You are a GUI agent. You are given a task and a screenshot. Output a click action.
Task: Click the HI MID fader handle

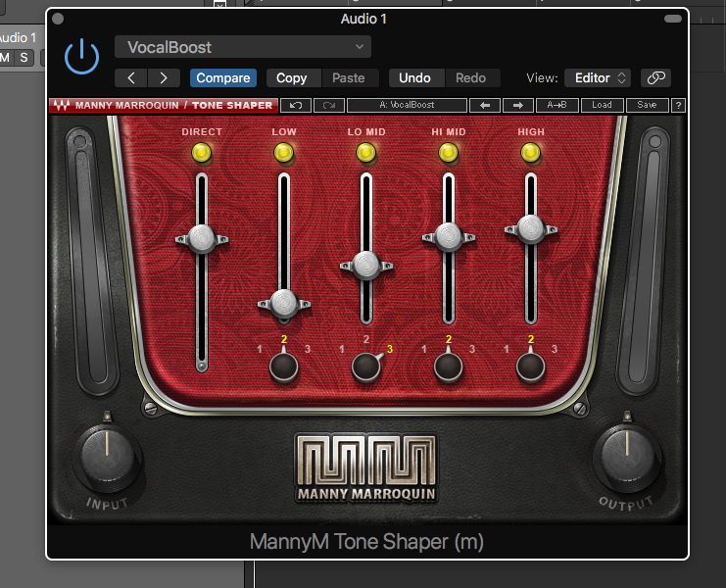pos(449,237)
